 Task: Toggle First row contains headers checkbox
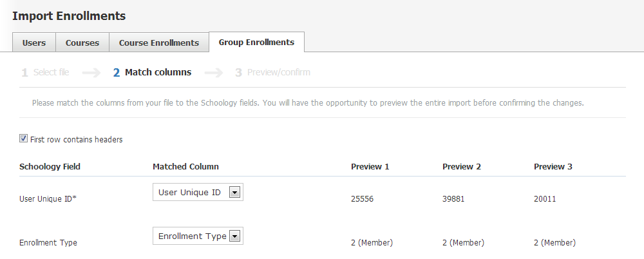(24, 139)
